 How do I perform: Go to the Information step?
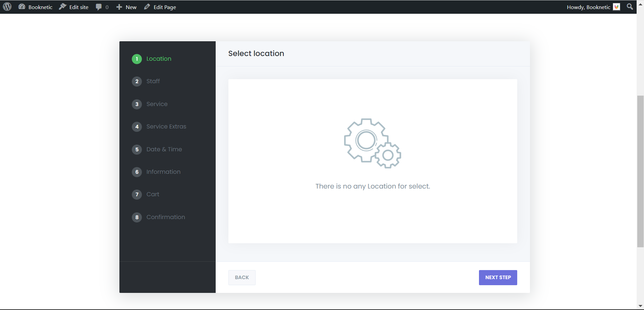pyautogui.click(x=163, y=172)
